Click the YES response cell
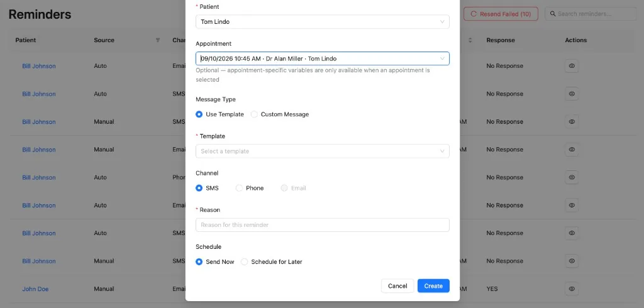The width and height of the screenshot is (644, 308). tap(492, 289)
